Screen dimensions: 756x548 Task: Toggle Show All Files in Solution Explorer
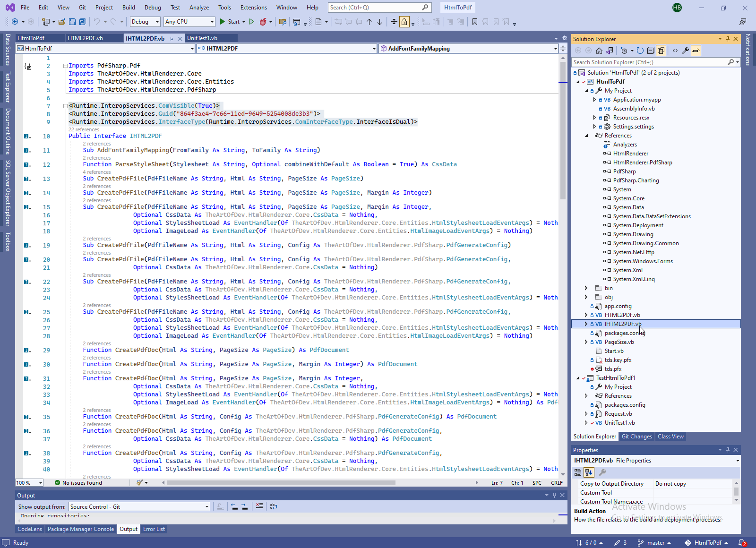coord(661,51)
